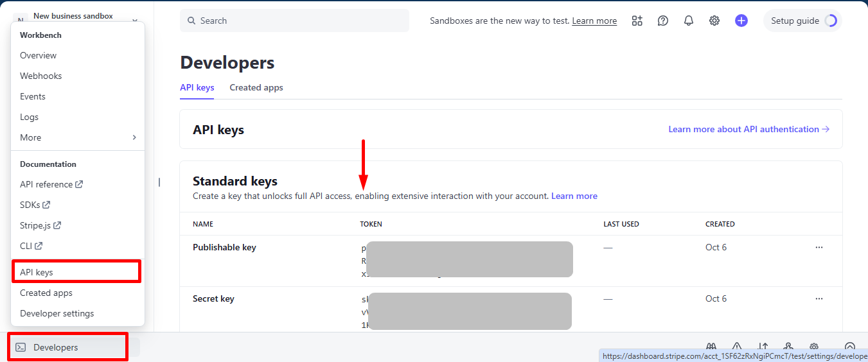Open Secret key options menu
This screenshot has height=362, width=868.
point(819,298)
